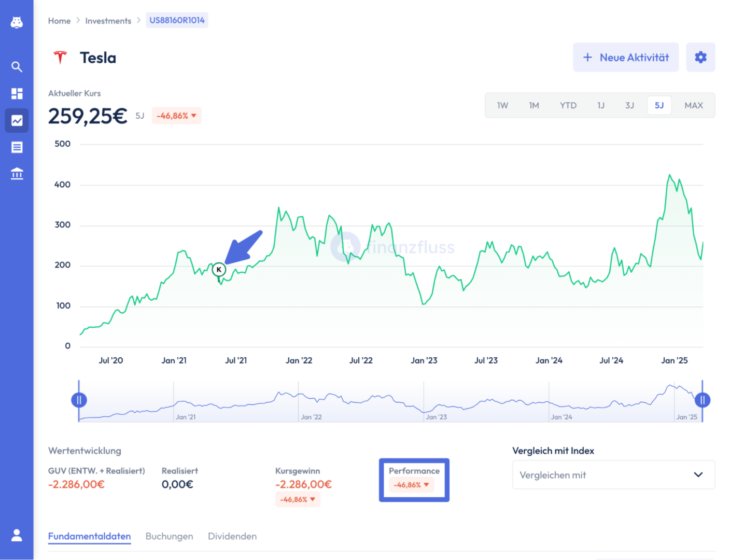Screen dimensions: 730x560
Task: Click the Vergleich mit Index heading
Action: 553,451
